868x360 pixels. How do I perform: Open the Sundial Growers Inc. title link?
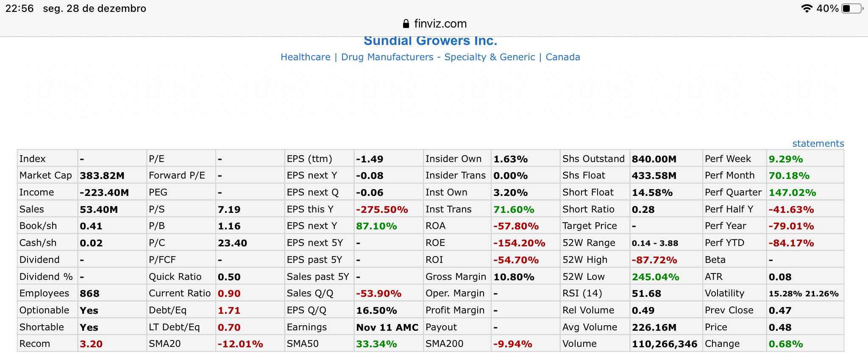coord(430,41)
